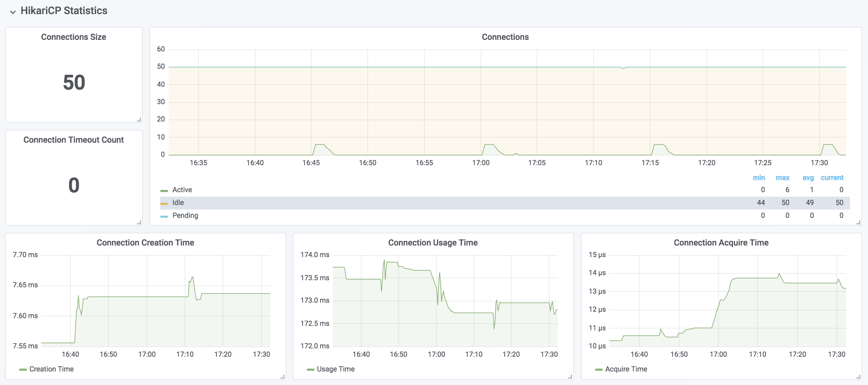
Task: Sort legend by the avg column
Action: click(x=808, y=178)
